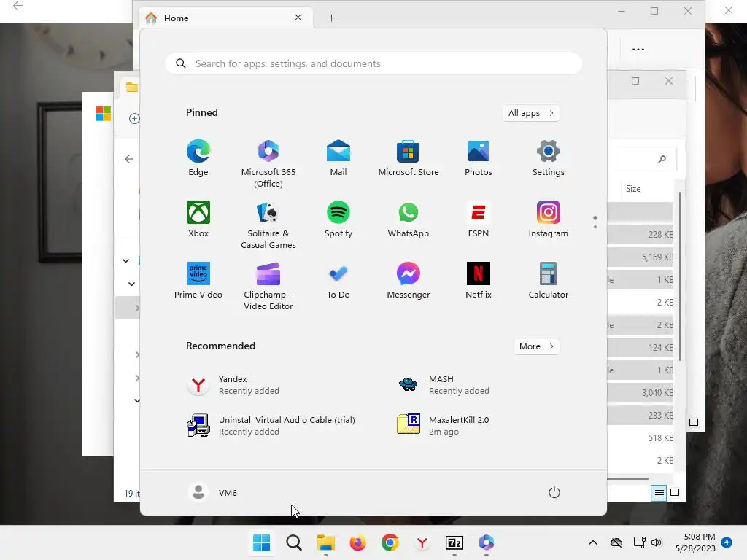Switch File Explorer to large thumbnails view

pyautogui.click(x=675, y=493)
